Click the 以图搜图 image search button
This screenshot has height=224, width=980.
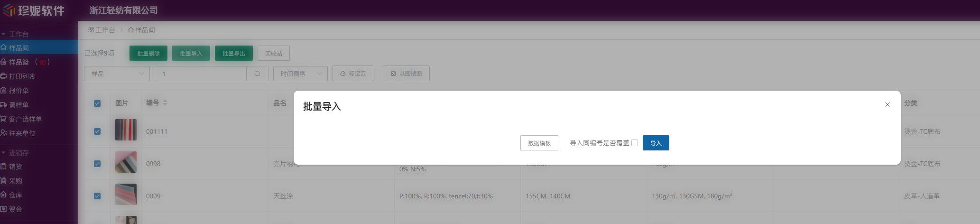406,74
